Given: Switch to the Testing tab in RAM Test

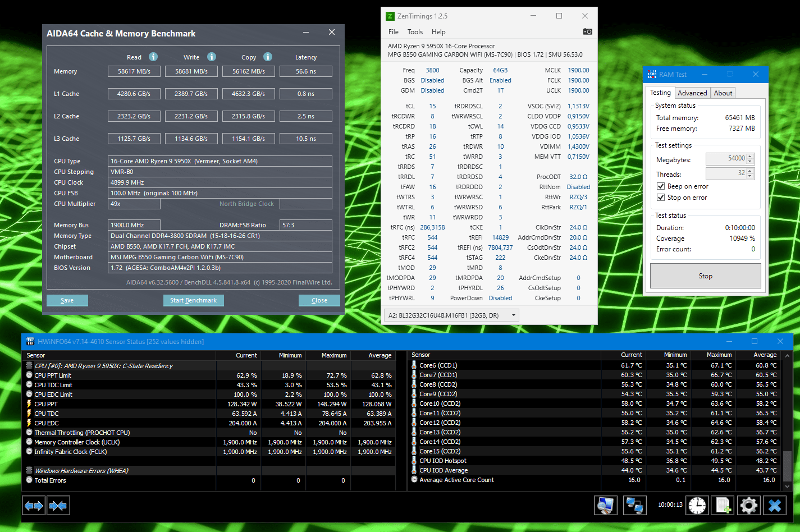Looking at the screenshot, I should tap(660, 93).
